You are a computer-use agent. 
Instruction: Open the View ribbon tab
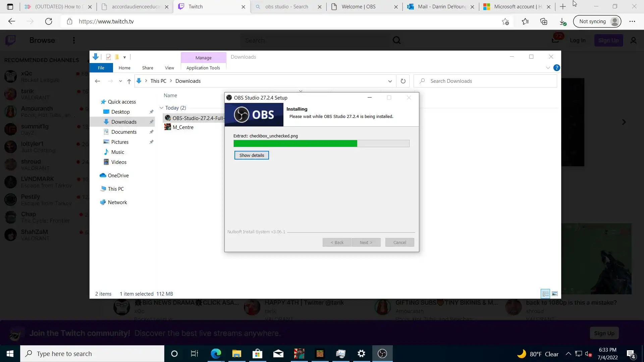pos(169,68)
